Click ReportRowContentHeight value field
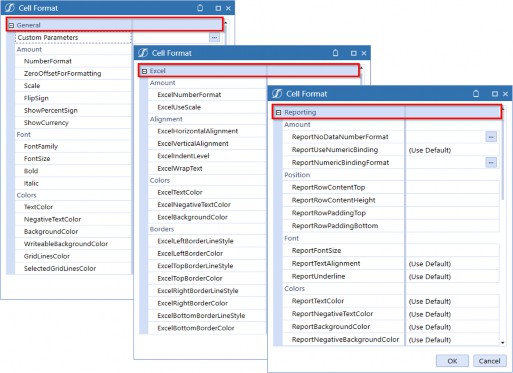 452,200
